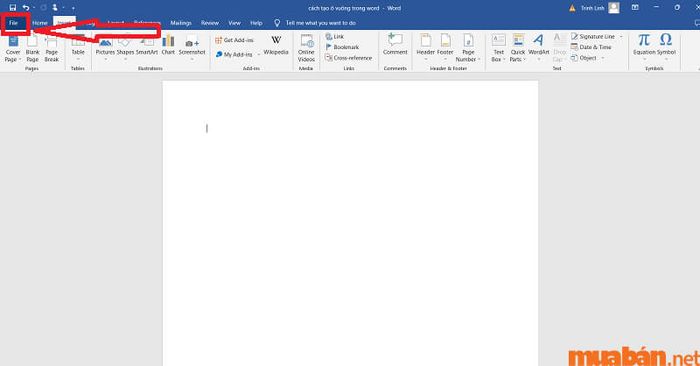Image resolution: width=700 pixels, height=366 pixels.
Task: Add a Bookmark
Action: tap(342, 47)
